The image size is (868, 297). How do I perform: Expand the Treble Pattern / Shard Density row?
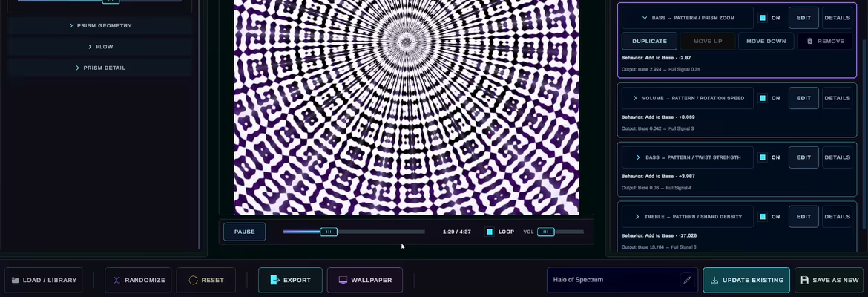point(688,217)
